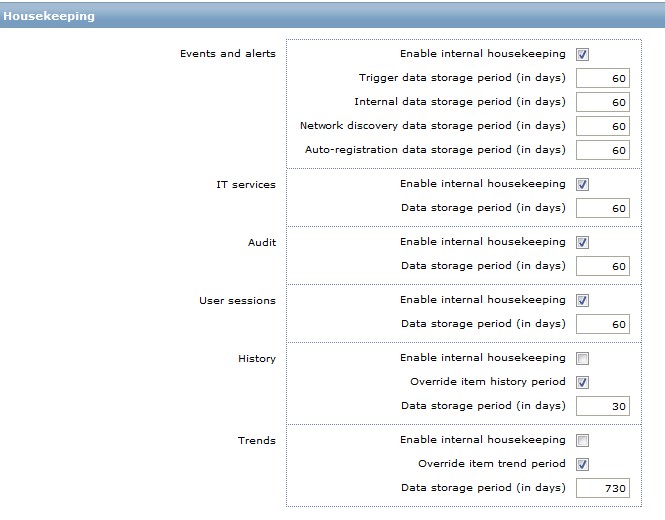Click the Trends section label
Viewport: 665px width, 520px height.
[258, 440]
